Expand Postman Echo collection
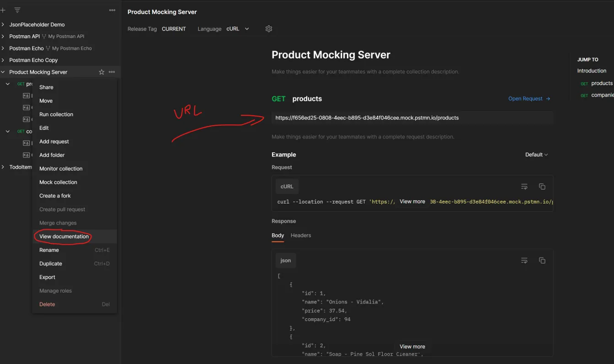Image resolution: width=614 pixels, height=364 pixels. (x=3, y=48)
